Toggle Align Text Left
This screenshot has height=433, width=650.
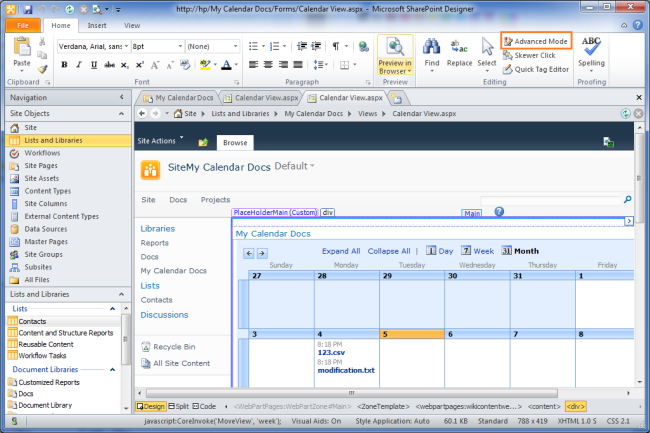click(253, 65)
